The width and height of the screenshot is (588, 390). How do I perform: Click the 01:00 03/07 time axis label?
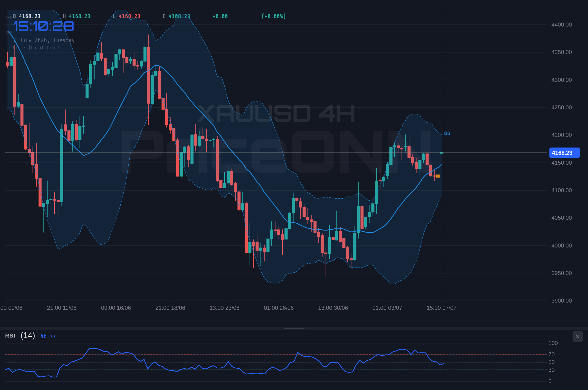coord(387,308)
